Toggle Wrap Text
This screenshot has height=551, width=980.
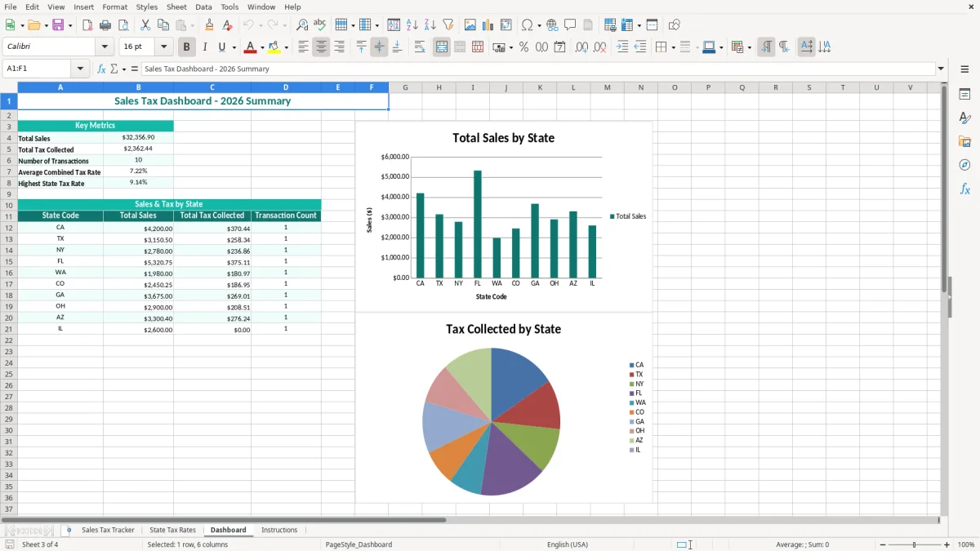[419, 47]
